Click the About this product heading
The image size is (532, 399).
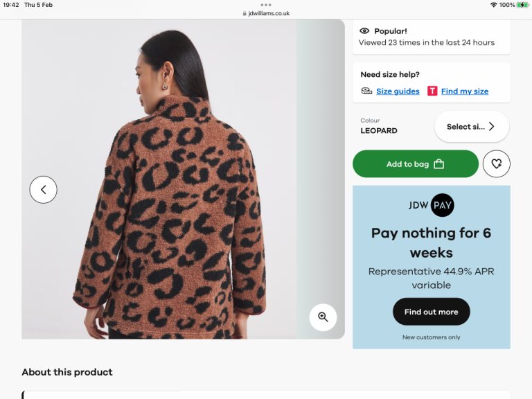(67, 372)
